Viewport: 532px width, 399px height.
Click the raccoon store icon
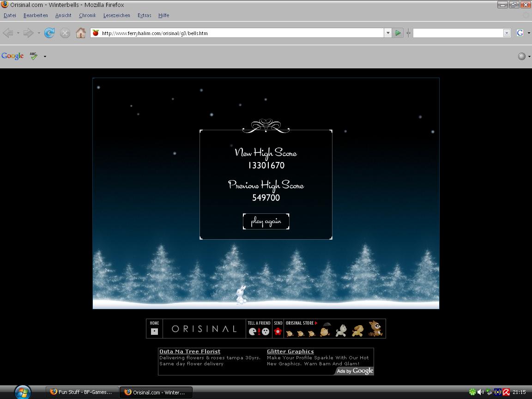click(x=375, y=328)
